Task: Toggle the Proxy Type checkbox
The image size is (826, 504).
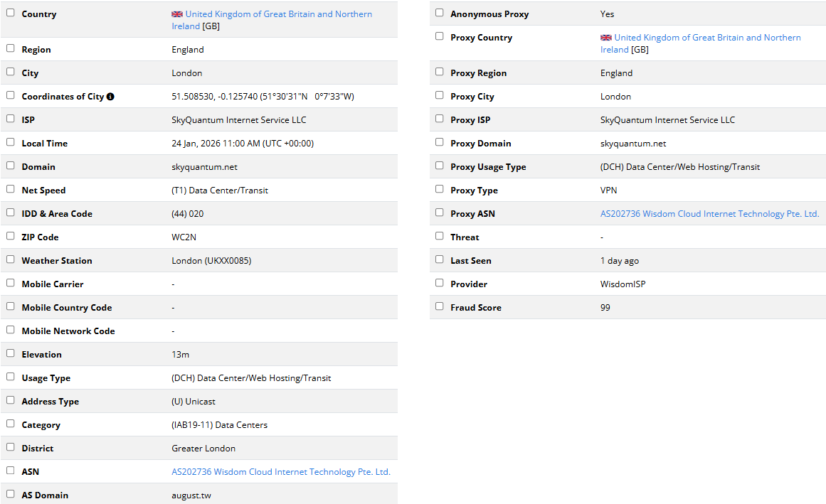Action: [x=439, y=189]
